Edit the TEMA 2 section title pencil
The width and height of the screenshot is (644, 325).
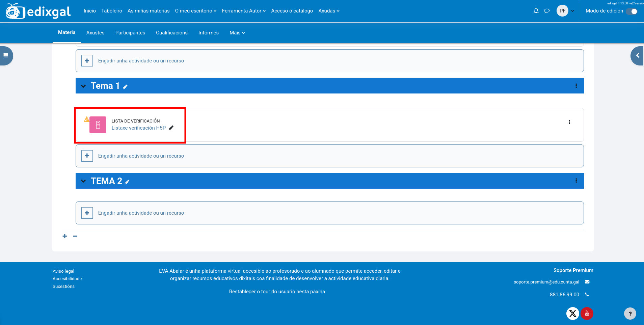click(127, 182)
